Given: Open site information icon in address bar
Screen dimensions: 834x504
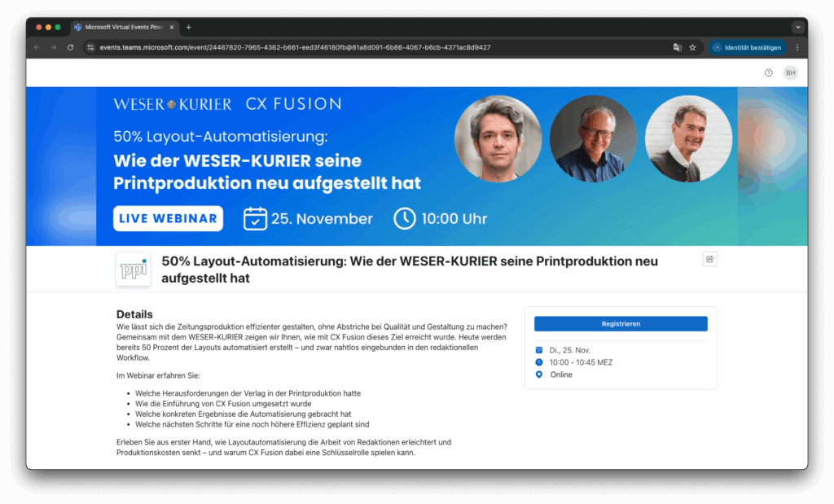Looking at the screenshot, I should [x=91, y=47].
